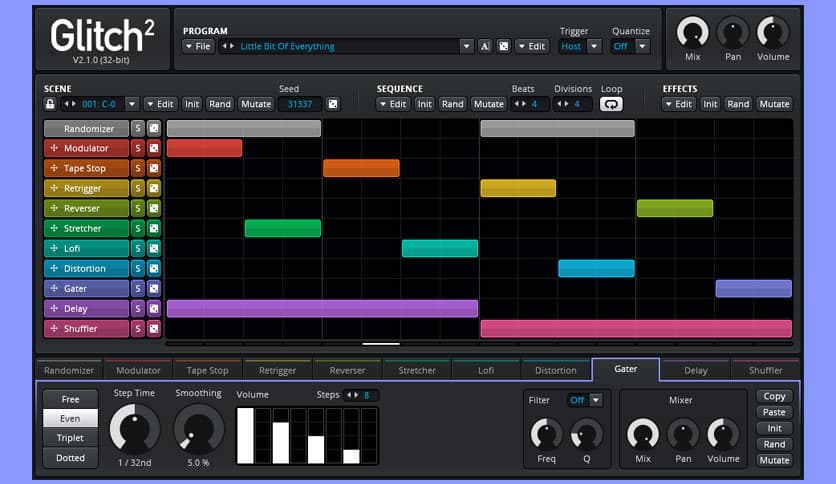Viewport: 836px width, 484px height.
Task: Open the Gater Filter type dropdown
Action: pyautogui.click(x=596, y=400)
